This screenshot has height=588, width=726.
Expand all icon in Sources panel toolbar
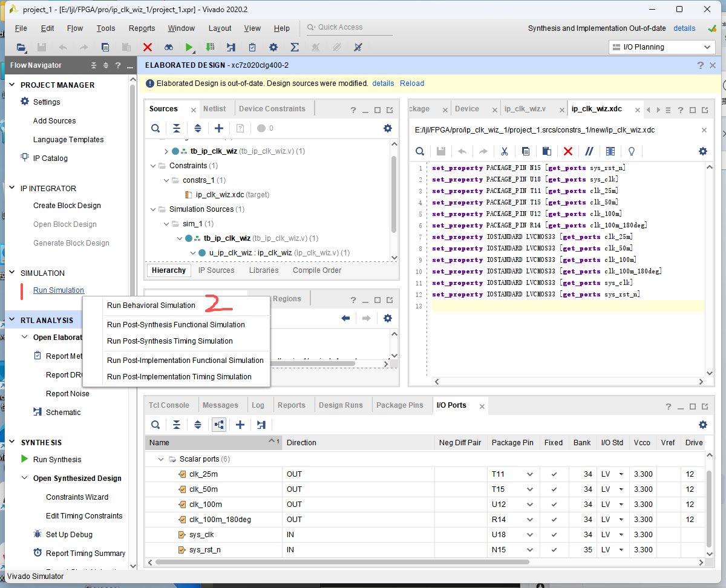pos(198,128)
